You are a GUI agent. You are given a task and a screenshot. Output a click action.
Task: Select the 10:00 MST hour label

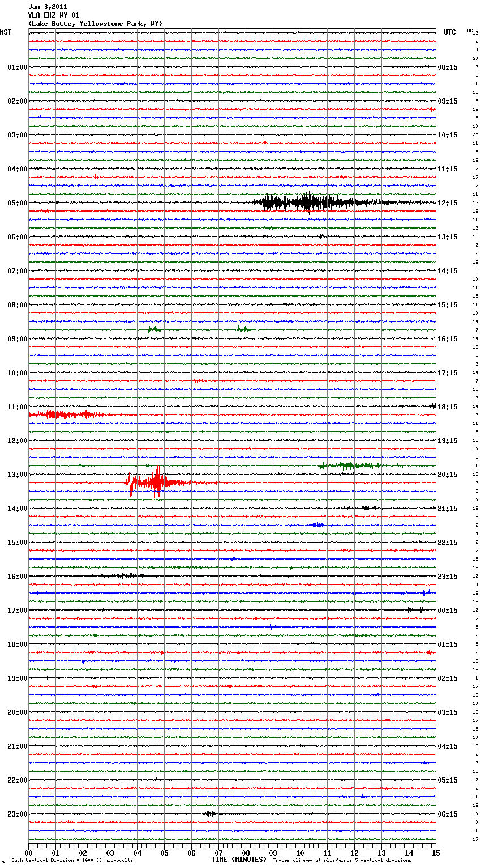tap(18, 373)
